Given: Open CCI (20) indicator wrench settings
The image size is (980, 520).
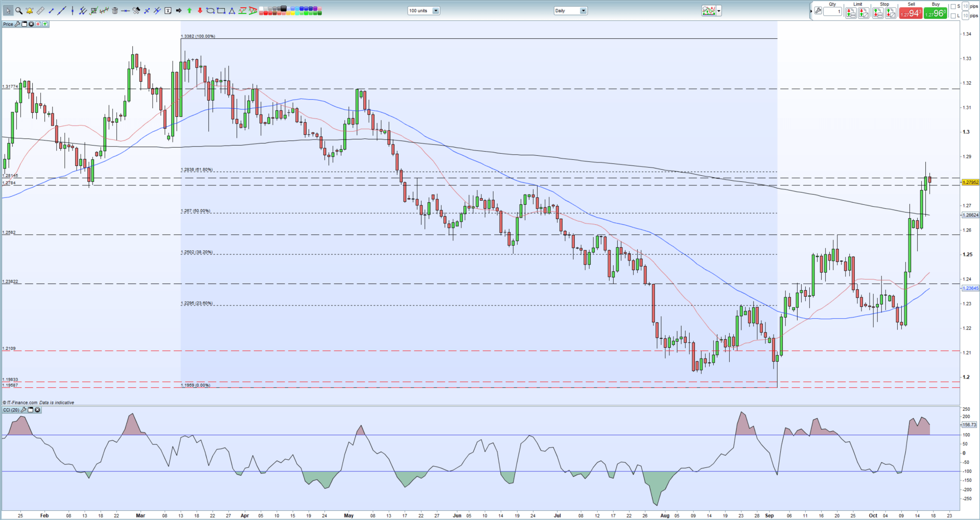Looking at the screenshot, I should point(24,410).
